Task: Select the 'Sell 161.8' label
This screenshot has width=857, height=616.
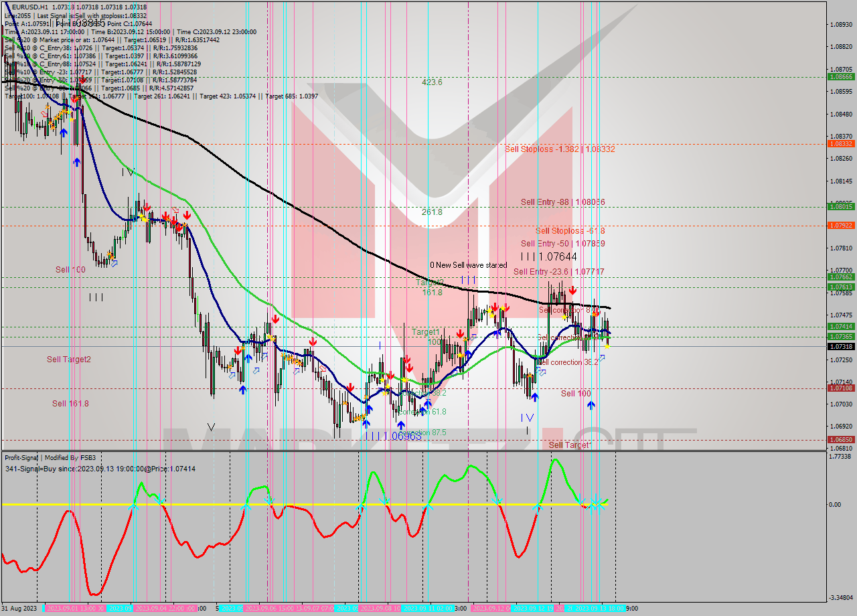Action: (70, 404)
